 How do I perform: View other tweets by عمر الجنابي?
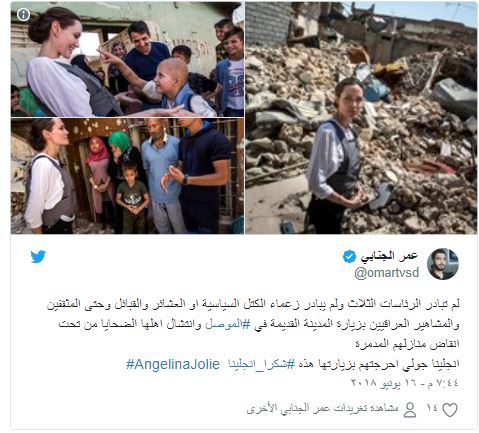[x=322, y=409]
